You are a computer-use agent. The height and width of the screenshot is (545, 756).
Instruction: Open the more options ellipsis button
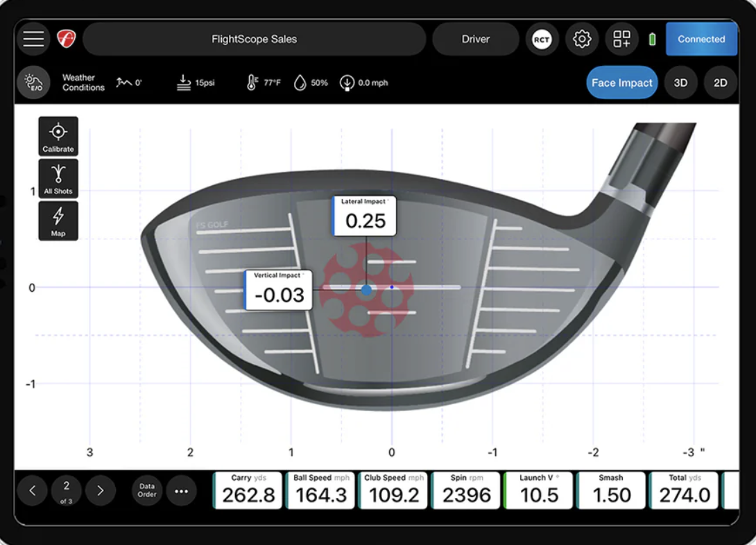(182, 491)
